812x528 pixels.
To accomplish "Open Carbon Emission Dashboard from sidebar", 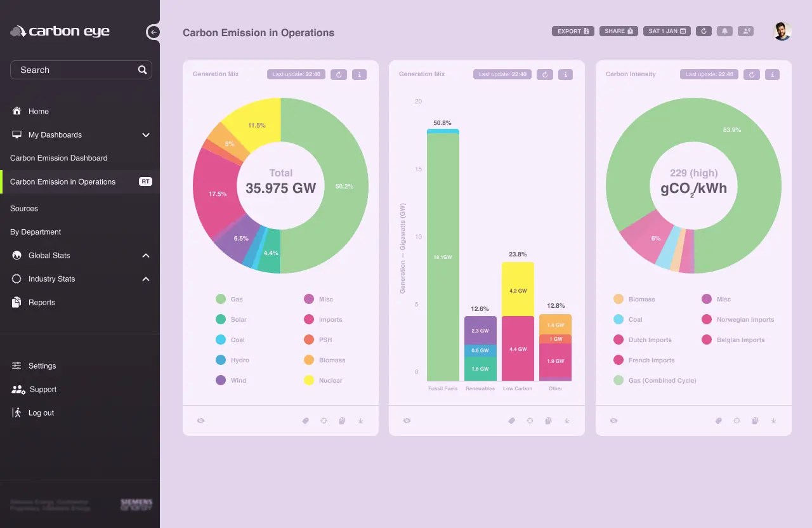I will coord(59,158).
